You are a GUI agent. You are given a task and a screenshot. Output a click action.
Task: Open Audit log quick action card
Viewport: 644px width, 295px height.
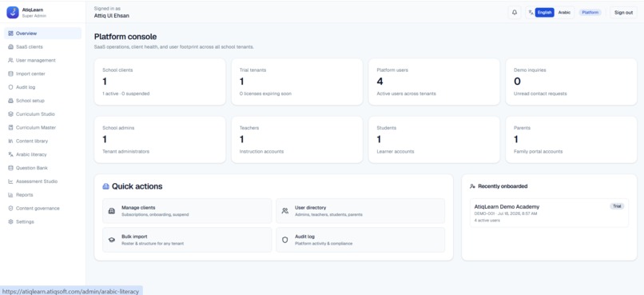360,240
